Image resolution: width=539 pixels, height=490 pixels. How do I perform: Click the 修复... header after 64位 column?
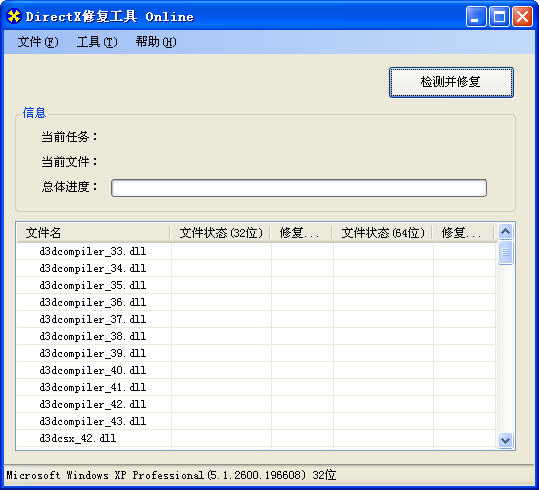463,233
